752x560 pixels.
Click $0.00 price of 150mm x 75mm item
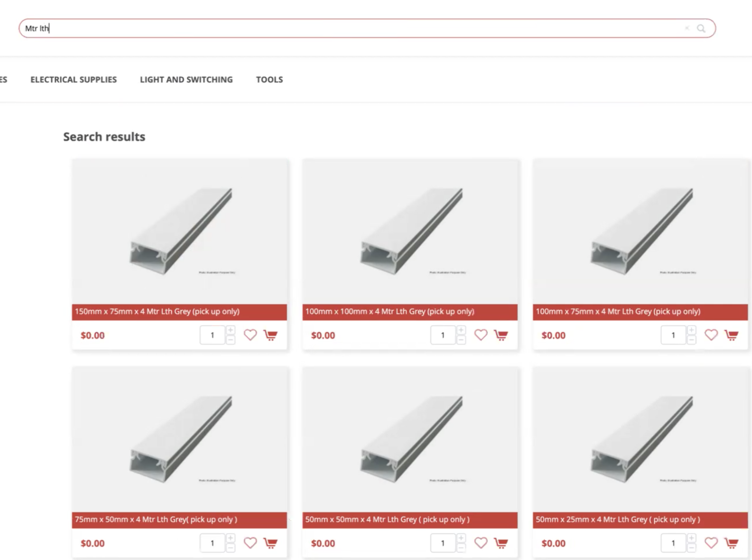pyautogui.click(x=93, y=335)
